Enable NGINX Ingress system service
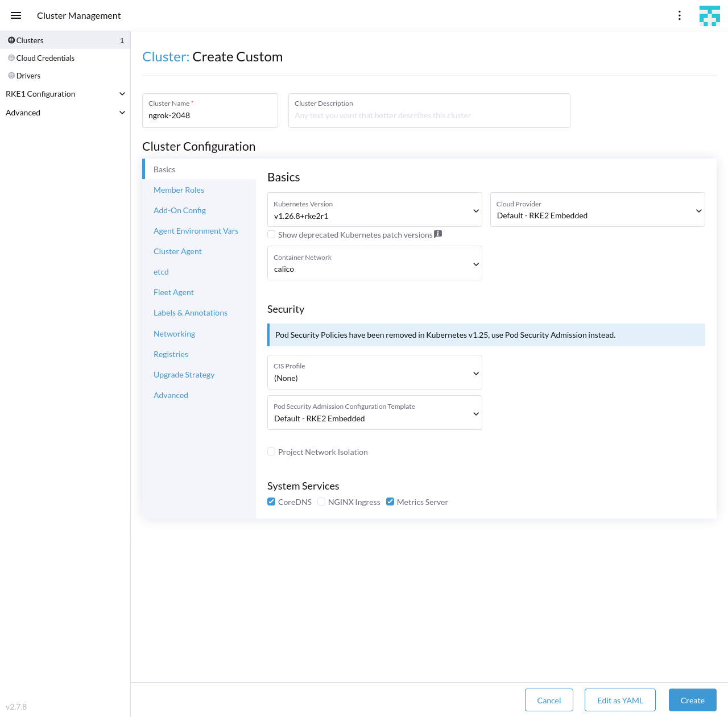Viewport: 728px width, 717px height. (321, 502)
